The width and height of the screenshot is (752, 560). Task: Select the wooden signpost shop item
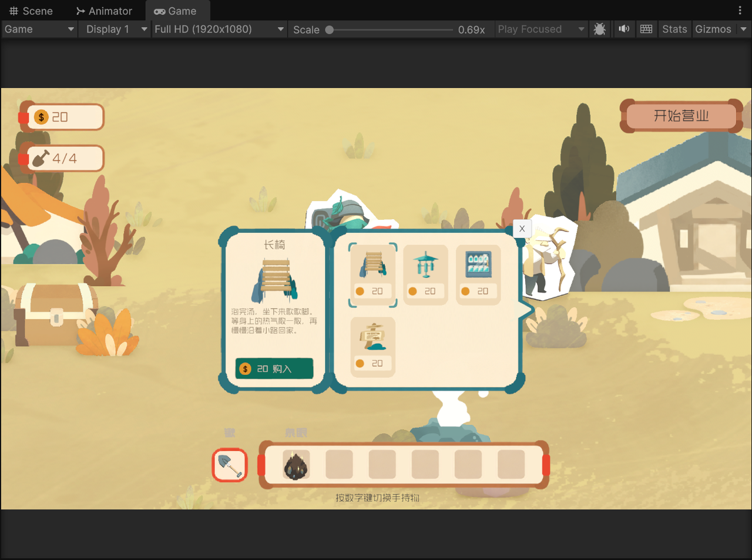[x=373, y=347]
